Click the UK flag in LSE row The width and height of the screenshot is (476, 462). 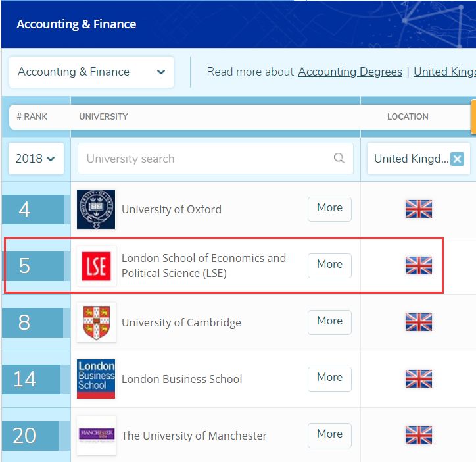click(x=419, y=266)
